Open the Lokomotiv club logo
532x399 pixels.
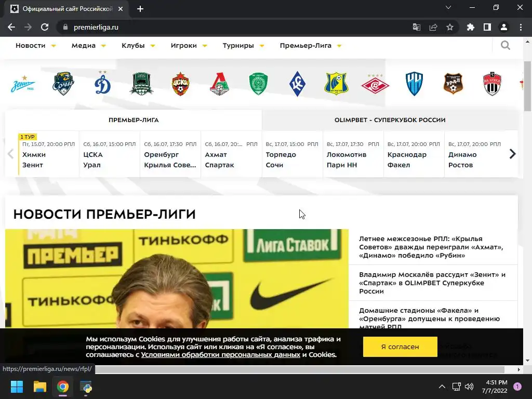tap(220, 84)
